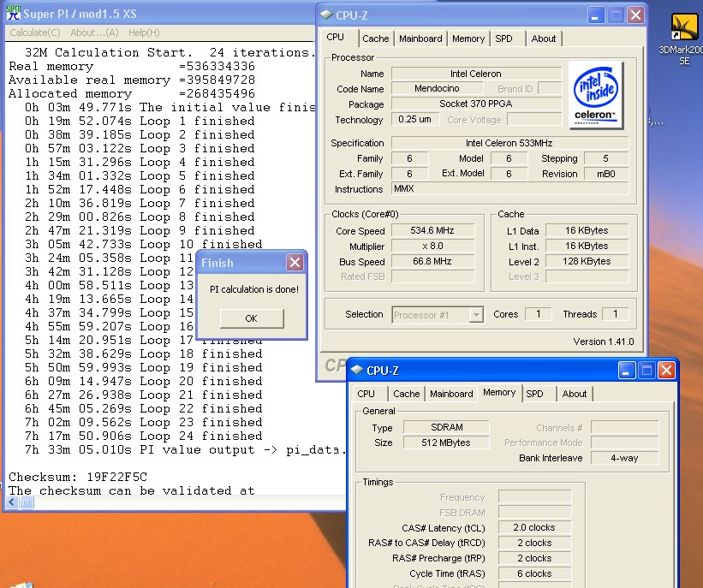Minimize the upper CPU-Z window
This screenshot has height=588, width=703.
click(x=595, y=15)
